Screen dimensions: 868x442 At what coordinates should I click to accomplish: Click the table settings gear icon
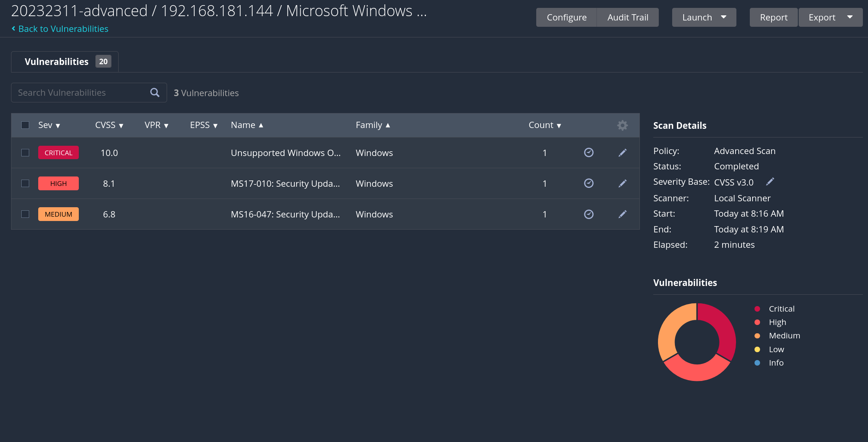[x=622, y=125]
